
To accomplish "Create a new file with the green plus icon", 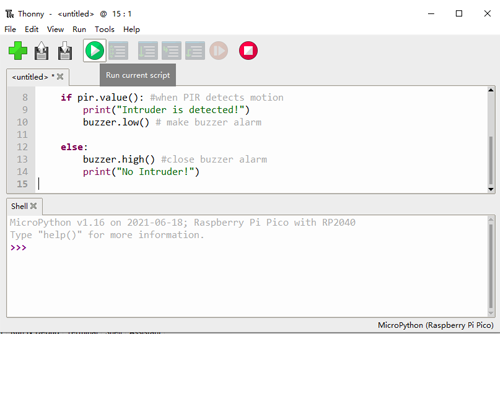I will pyautogui.click(x=18, y=51).
